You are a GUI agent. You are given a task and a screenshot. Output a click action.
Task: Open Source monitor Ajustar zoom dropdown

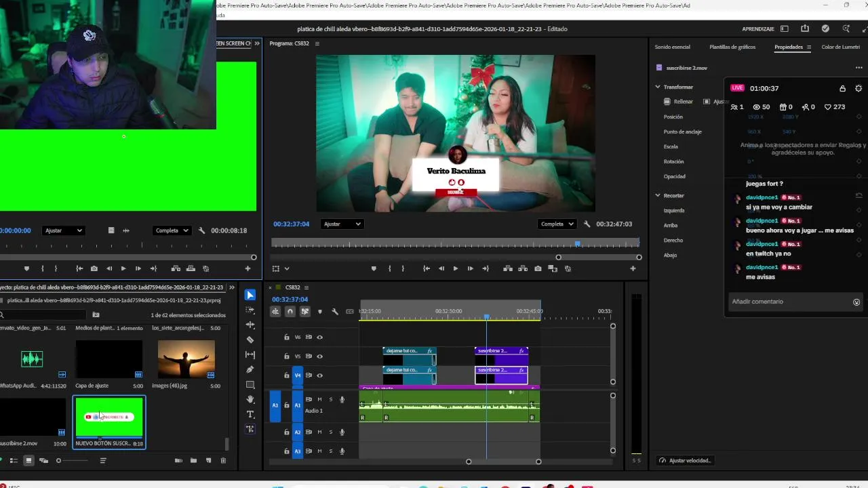point(63,230)
